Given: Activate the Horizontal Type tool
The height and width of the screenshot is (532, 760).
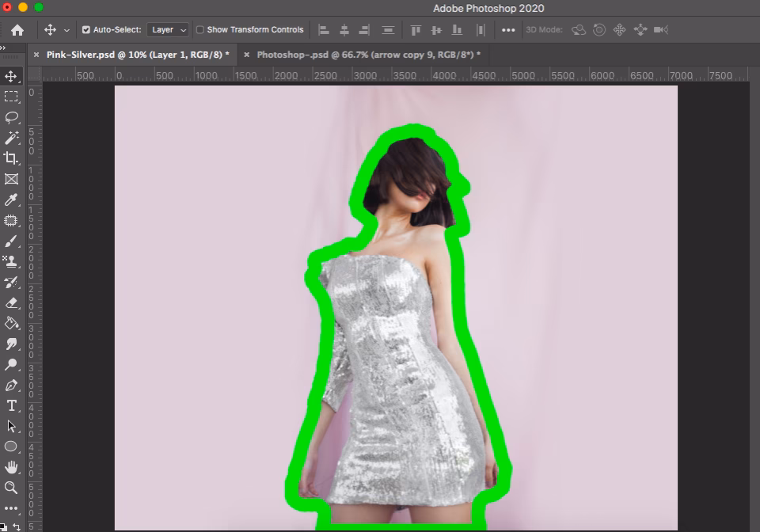Looking at the screenshot, I should point(11,405).
